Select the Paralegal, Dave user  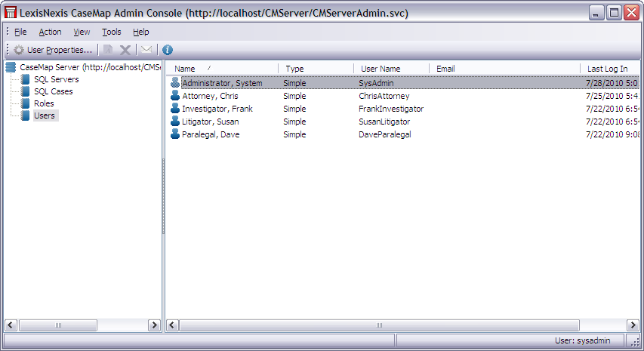211,134
